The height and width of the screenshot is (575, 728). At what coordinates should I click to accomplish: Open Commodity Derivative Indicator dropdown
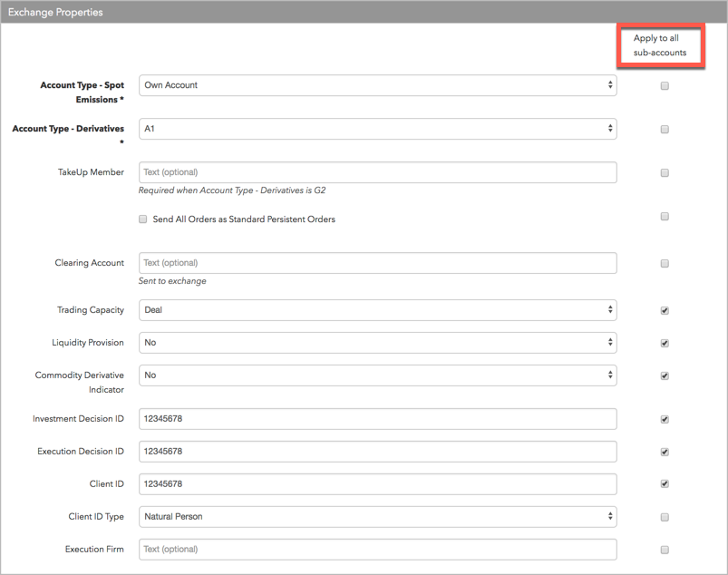[377, 375]
